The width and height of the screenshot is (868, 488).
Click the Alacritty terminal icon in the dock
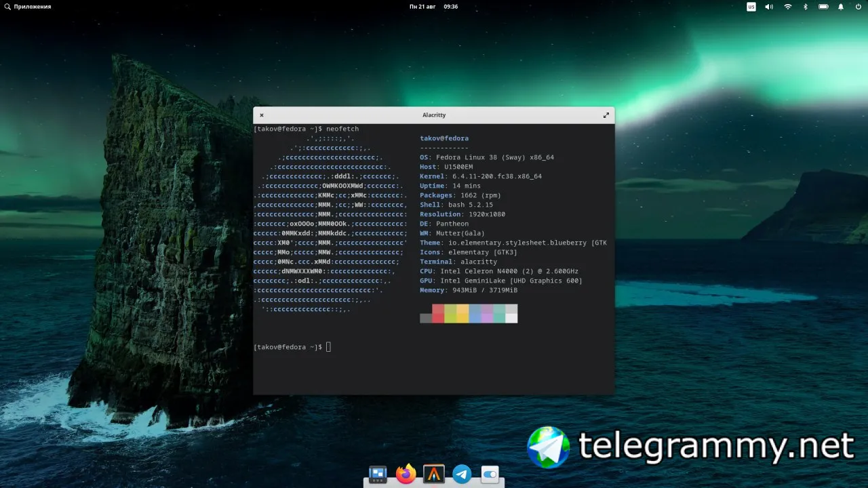pyautogui.click(x=434, y=474)
